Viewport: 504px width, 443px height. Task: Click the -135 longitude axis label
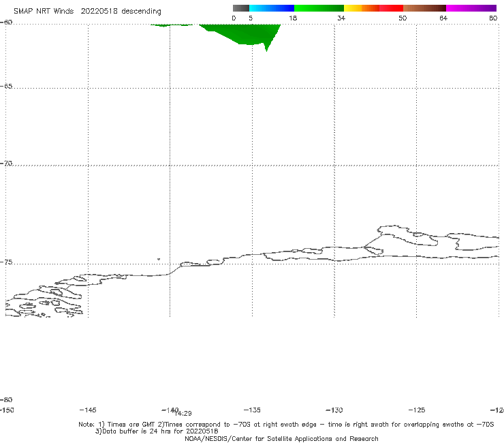point(252,410)
